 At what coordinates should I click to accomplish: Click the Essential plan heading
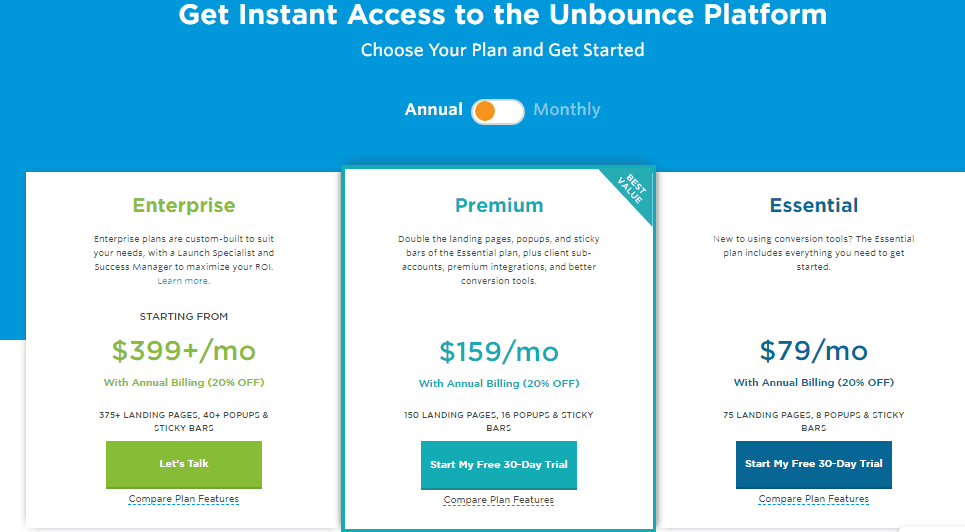[x=814, y=205]
